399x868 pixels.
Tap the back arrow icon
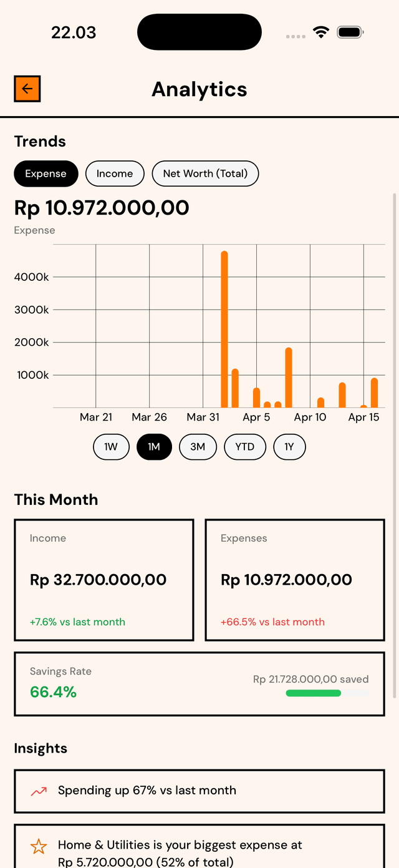(27, 89)
